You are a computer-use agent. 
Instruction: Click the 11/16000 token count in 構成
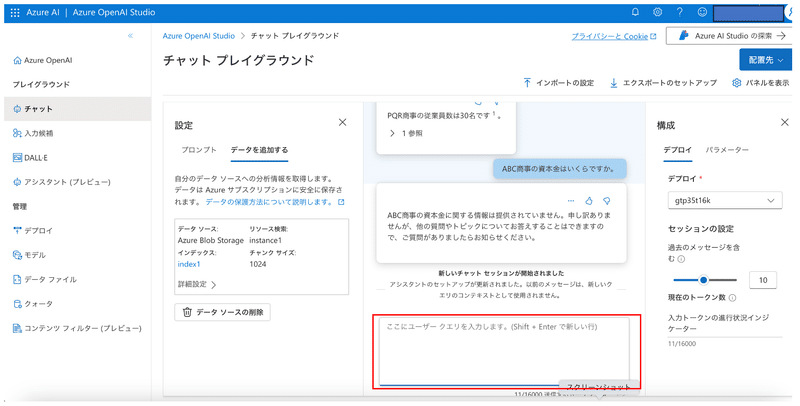[682, 344]
